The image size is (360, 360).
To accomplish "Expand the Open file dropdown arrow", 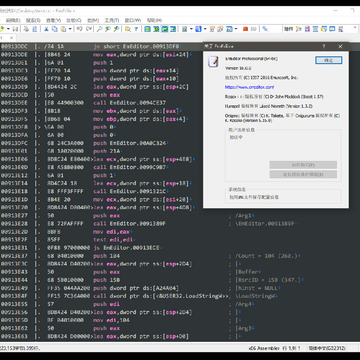I will pyautogui.click(x=8, y=29).
